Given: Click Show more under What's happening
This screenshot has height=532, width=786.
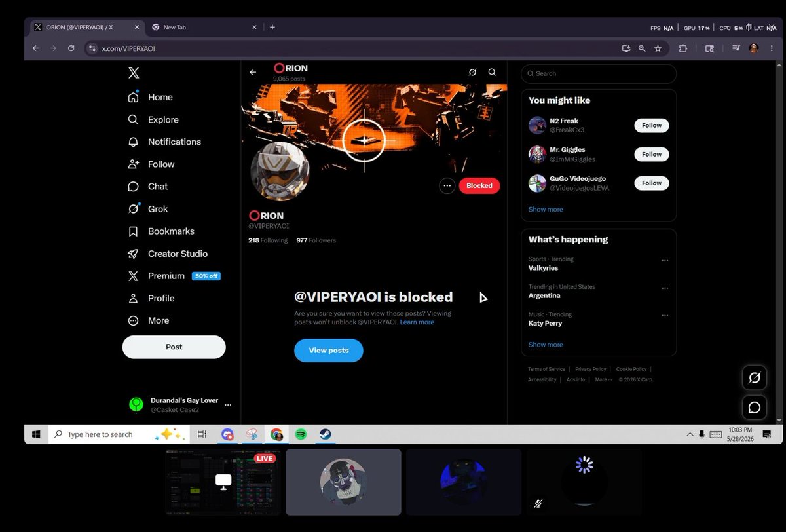Looking at the screenshot, I should point(546,345).
